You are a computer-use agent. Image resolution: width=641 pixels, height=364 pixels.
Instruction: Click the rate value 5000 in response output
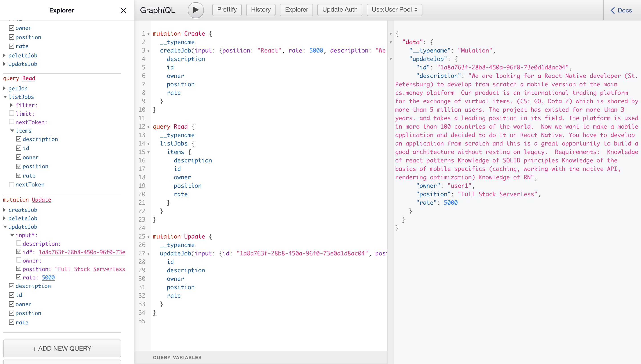pyautogui.click(x=451, y=202)
